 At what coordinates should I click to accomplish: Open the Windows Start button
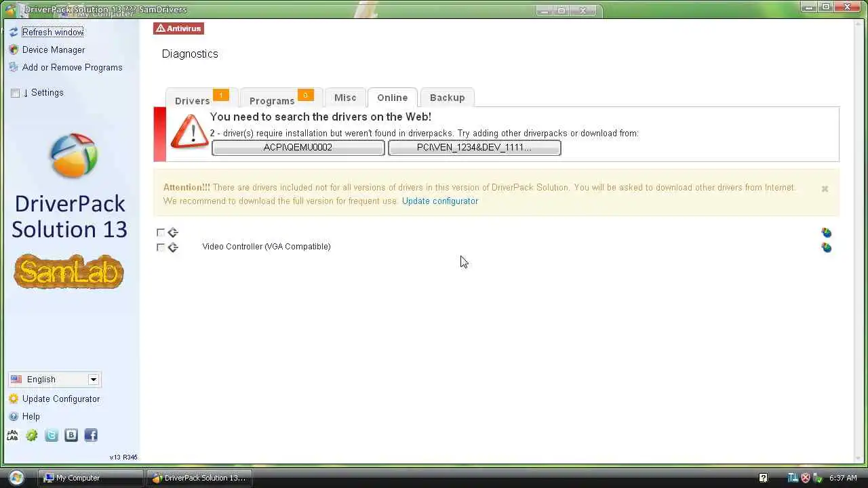16,477
